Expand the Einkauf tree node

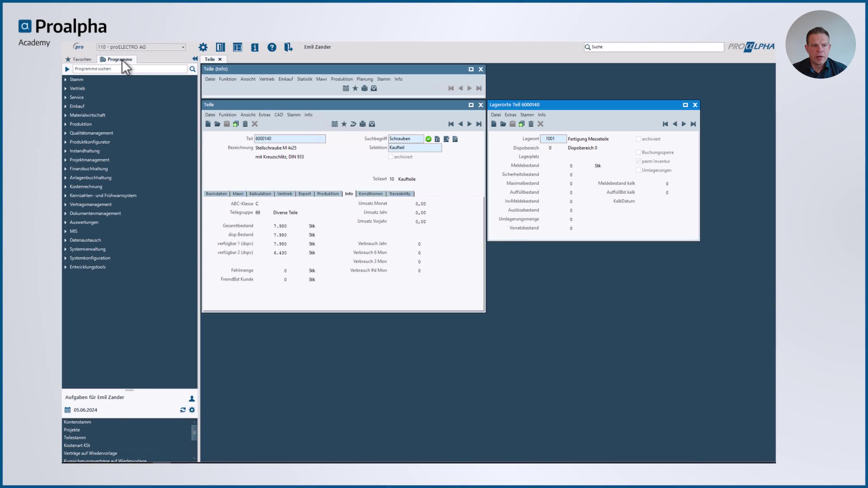(x=66, y=106)
